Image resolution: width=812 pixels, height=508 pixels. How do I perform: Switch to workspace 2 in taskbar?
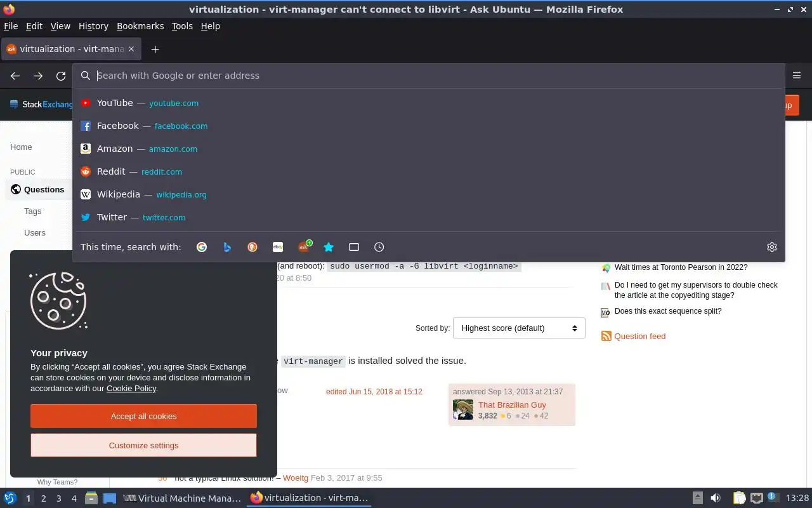point(44,498)
